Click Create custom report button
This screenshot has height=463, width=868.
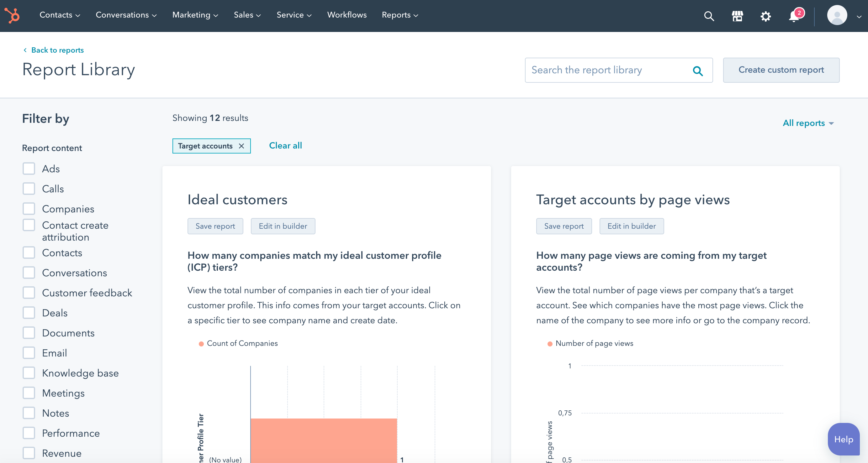[781, 70]
